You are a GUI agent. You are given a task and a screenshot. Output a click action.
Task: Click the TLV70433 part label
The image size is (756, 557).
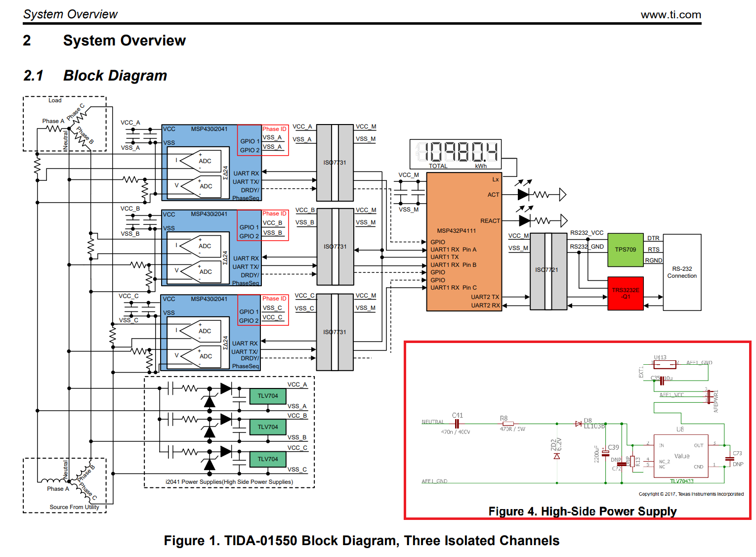681,481
